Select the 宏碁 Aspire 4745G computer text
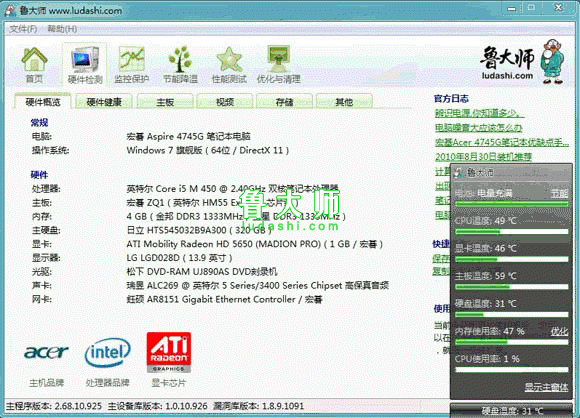This screenshot has height=418, width=580. [x=188, y=136]
